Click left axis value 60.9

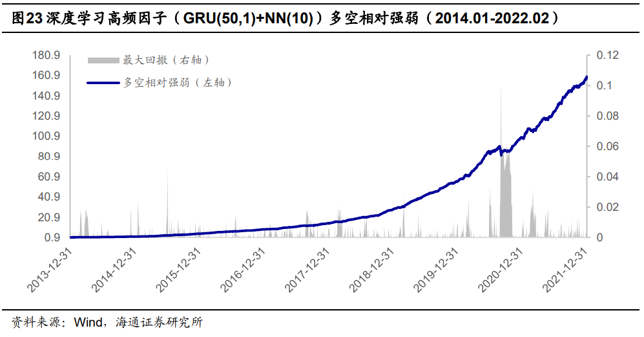49,177
